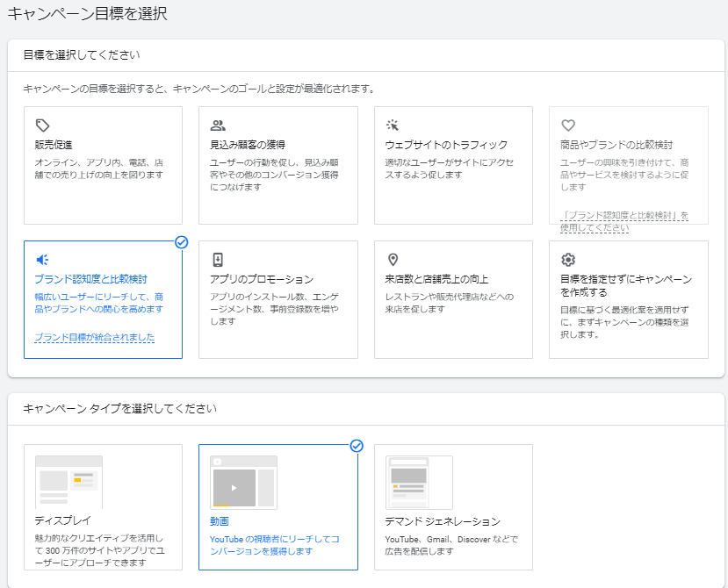Click the sparkle cursor icon for ウェブサイトのトラフィック
This screenshot has height=588, width=728.
(393, 125)
